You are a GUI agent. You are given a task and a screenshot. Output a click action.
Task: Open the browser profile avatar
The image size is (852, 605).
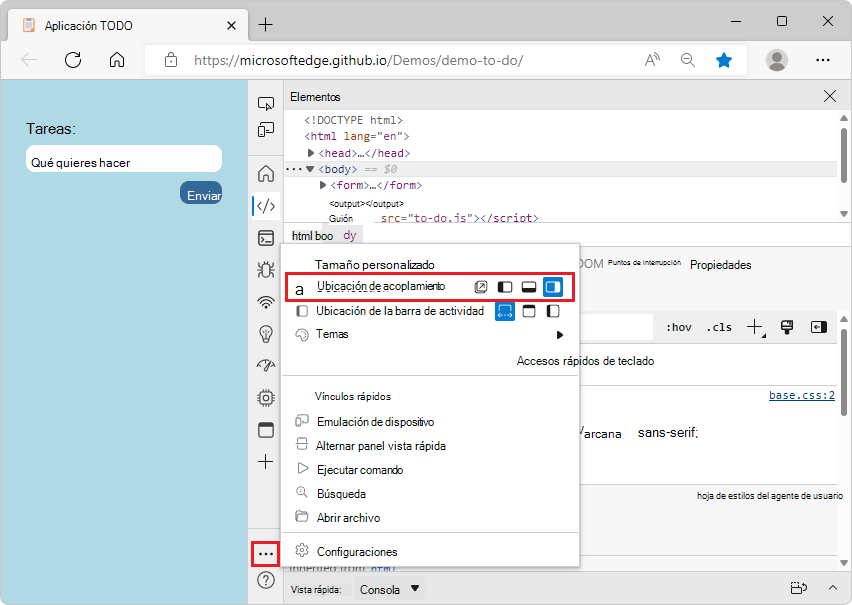pyautogui.click(x=777, y=60)
